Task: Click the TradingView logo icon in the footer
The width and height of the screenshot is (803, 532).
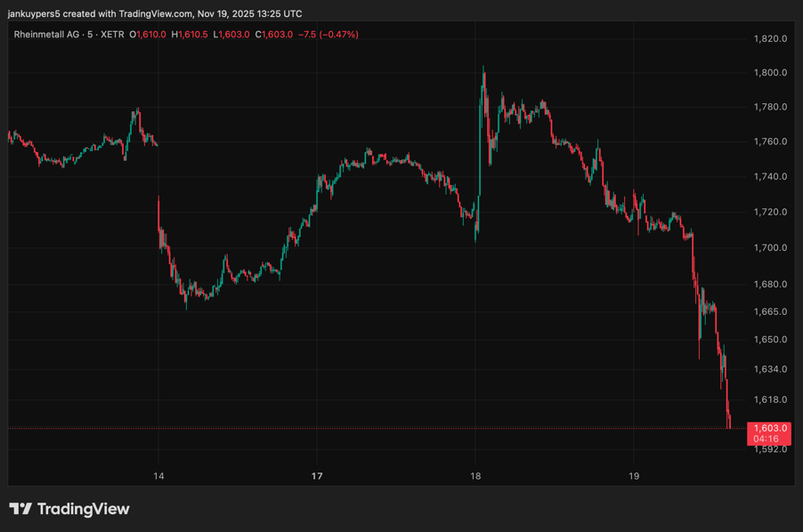Action: [x=20, y=509]
